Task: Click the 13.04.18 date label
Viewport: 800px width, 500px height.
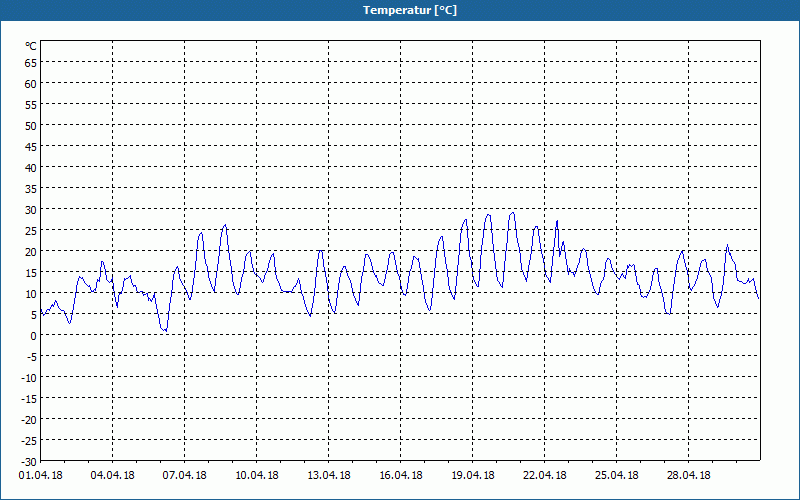Action: point(329,476)
